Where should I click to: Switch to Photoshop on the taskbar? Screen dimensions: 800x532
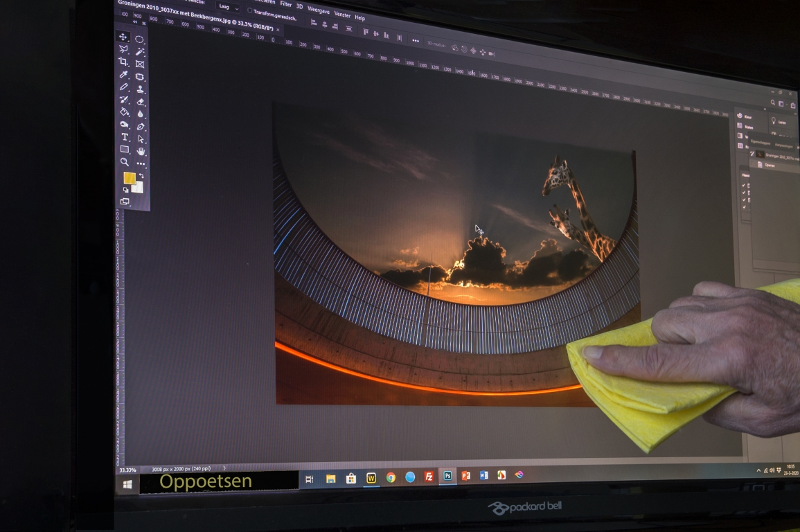(x=447, y=476)
